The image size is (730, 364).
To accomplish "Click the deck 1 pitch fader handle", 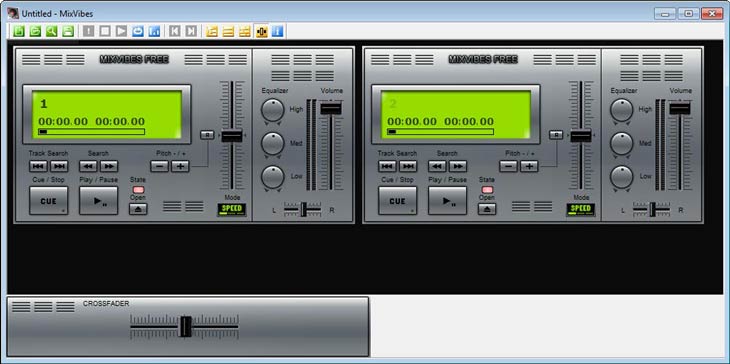I will click(232, 136).
